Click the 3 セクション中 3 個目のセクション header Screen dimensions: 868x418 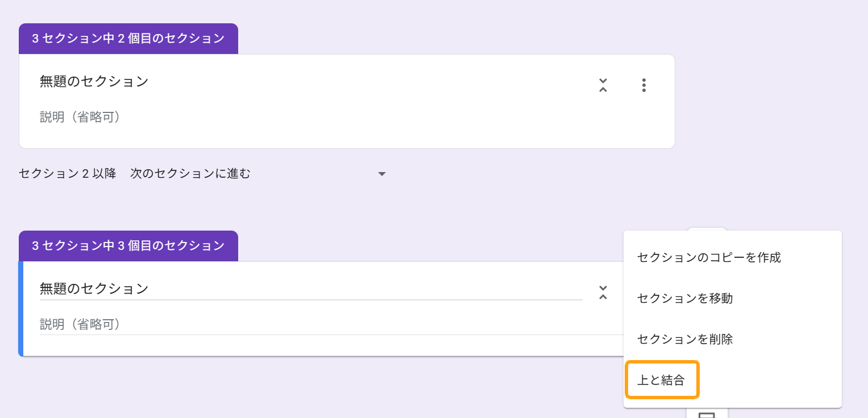point(128,246)
